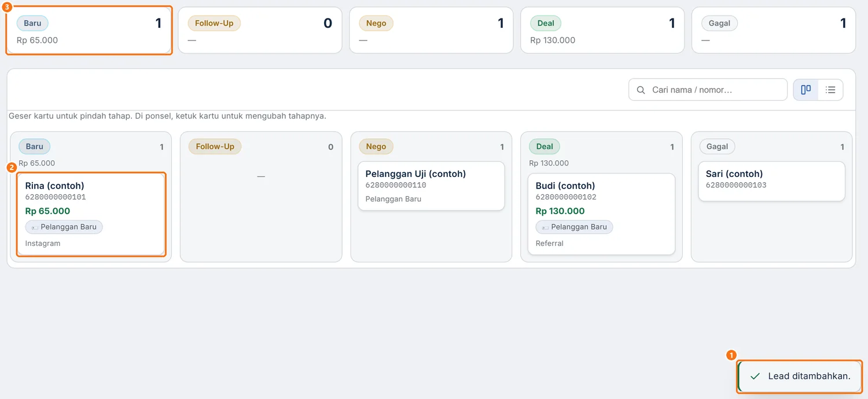Select the Baru summary card showing Rp 65.000
Screen dimensions: 868x399
tap(89, 31)
